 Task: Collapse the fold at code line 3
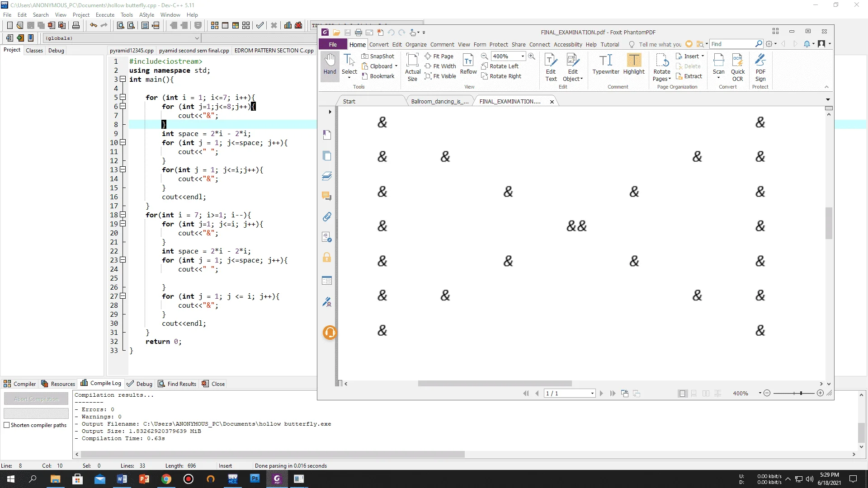(x=123, y=79)
